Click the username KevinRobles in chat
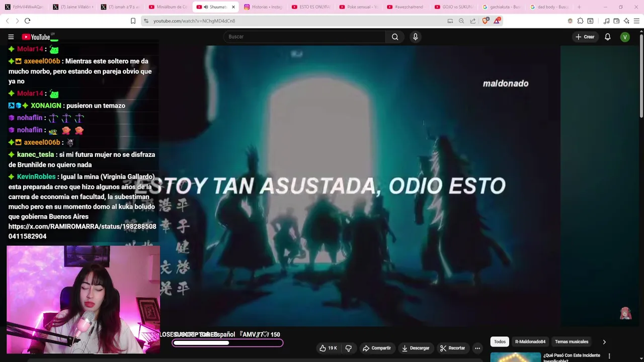 click(x=36, y=176)
